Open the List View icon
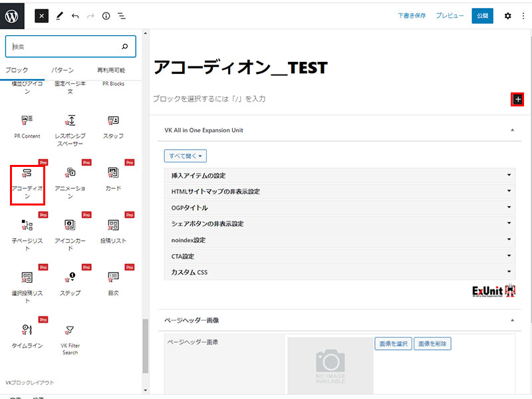Viewport: 532px width, 399px height. click(x=122, y=15)
